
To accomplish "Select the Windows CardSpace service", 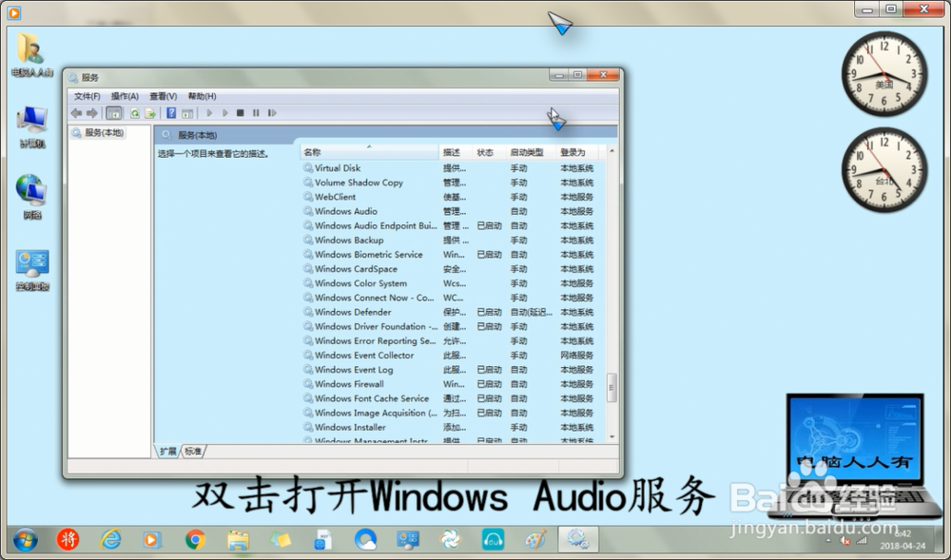I will pos(449,269).
